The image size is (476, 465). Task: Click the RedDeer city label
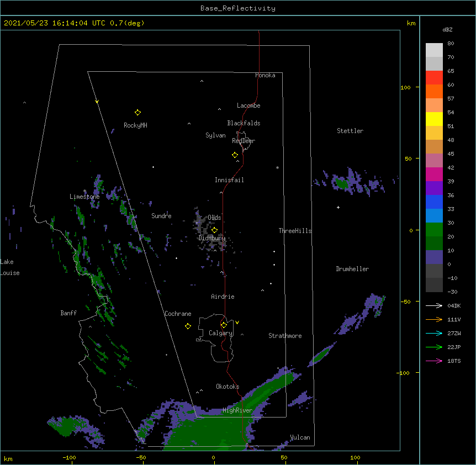pyautogui.click(x=244, y=141)
